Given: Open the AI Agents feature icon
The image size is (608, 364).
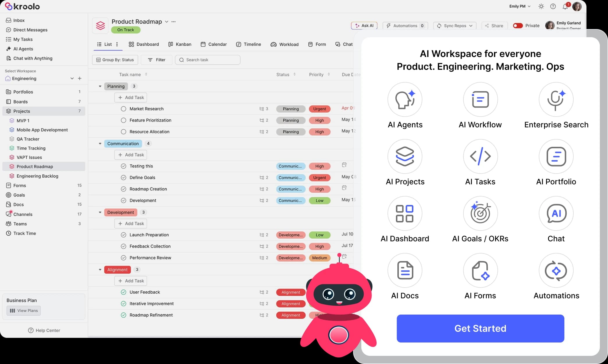Looking at the screenshot, I should (x=405, y=99).
